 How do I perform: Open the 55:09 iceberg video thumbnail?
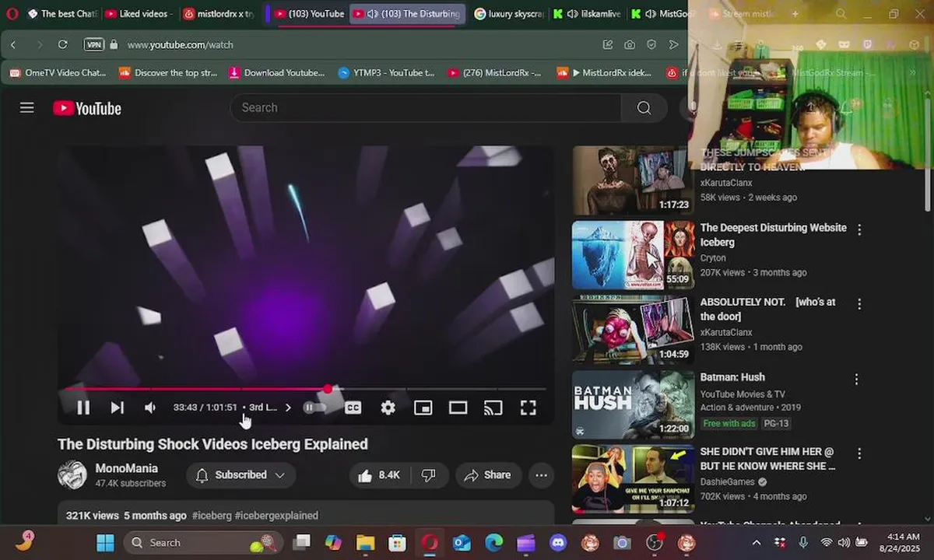point(634,254)
